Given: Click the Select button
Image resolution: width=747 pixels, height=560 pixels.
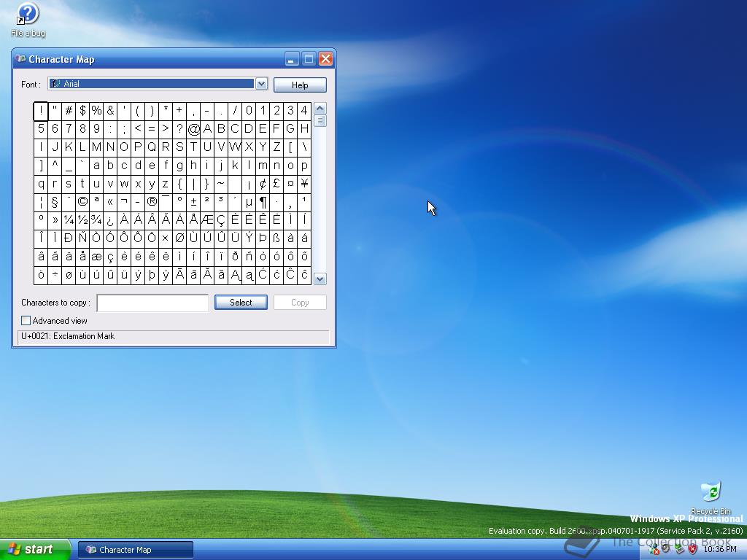Looking at the screenshot, I should [x=241, y=303].
